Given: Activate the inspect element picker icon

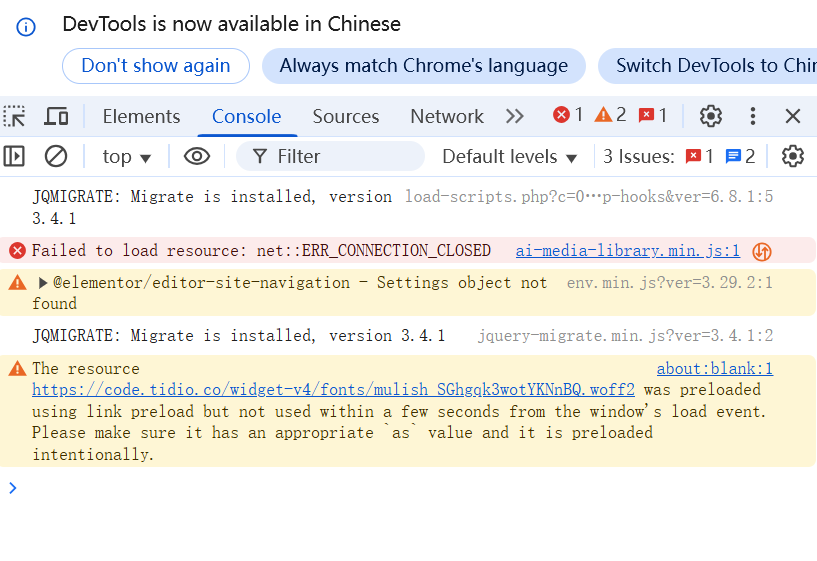Looking at the screenshot, I should (x=15, y=116).
